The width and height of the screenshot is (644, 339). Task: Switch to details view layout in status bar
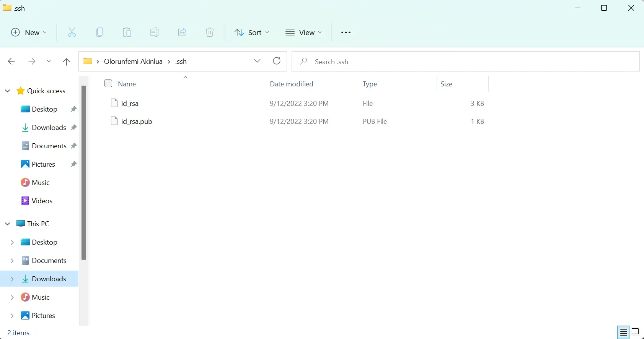click(x=624, y=332)
